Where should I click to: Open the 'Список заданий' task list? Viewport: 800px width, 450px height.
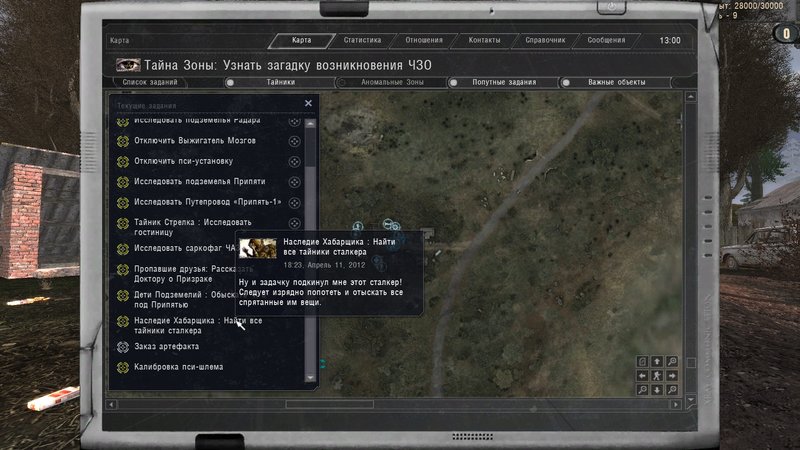(150, 82)
